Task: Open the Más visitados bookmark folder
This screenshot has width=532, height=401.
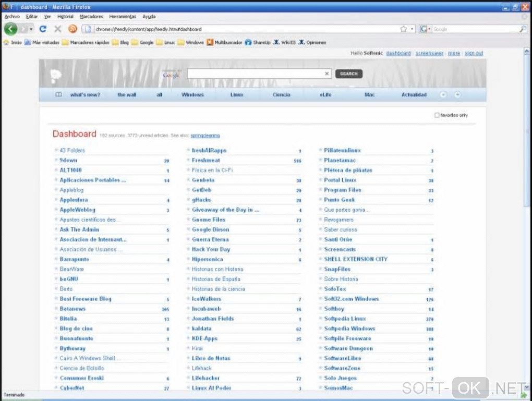Action: pyautogui.click(x=42, y=42)
